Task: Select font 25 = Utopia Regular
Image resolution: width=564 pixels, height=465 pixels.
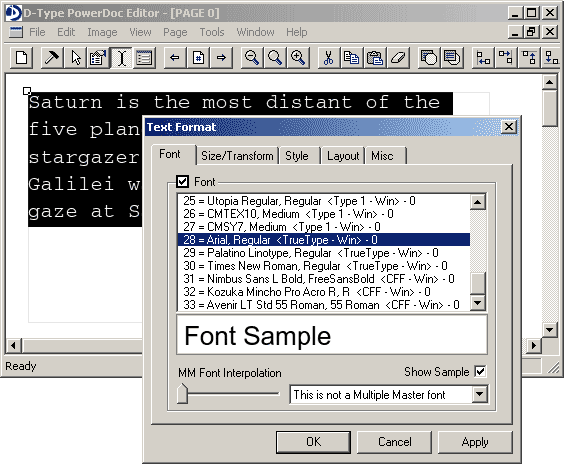Action: (323, 201)
